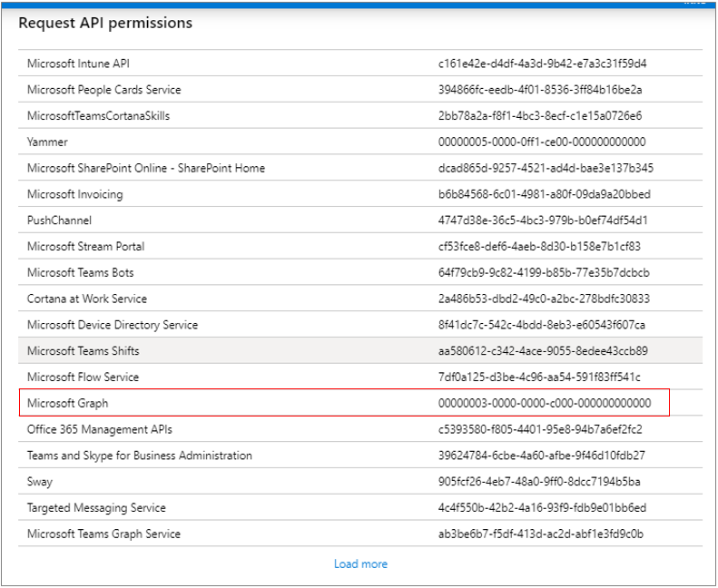Select Microsoft People Cards Service entry
This screenshot has width=718, height=588.
360,89
